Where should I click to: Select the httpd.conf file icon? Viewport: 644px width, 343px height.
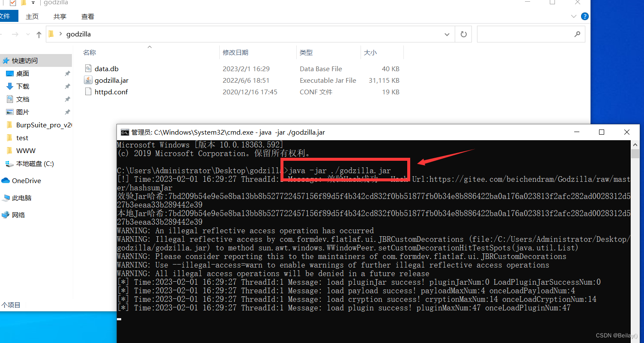click(88, 92)
